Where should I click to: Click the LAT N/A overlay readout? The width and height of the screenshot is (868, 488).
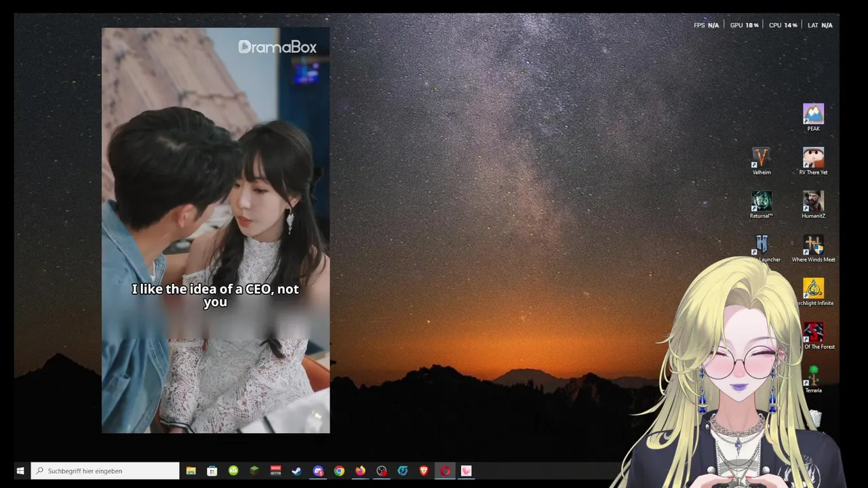point(820,25)
